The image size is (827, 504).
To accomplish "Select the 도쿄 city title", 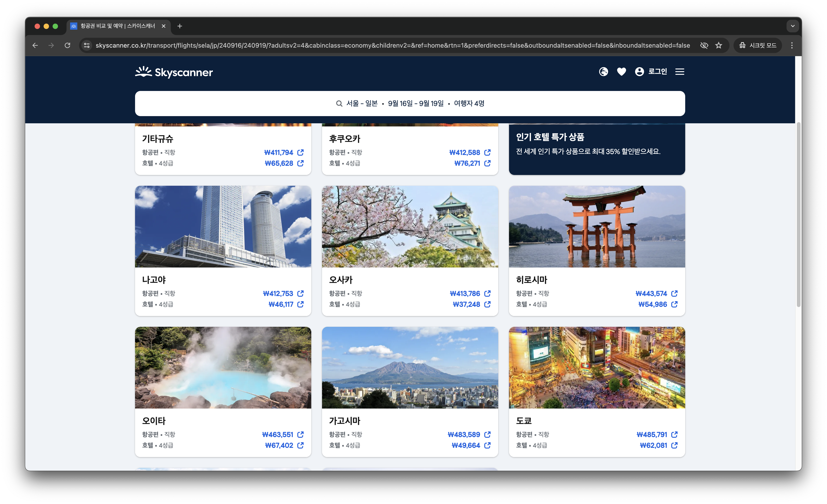I will pyautogui.click(x=524, y=421).
